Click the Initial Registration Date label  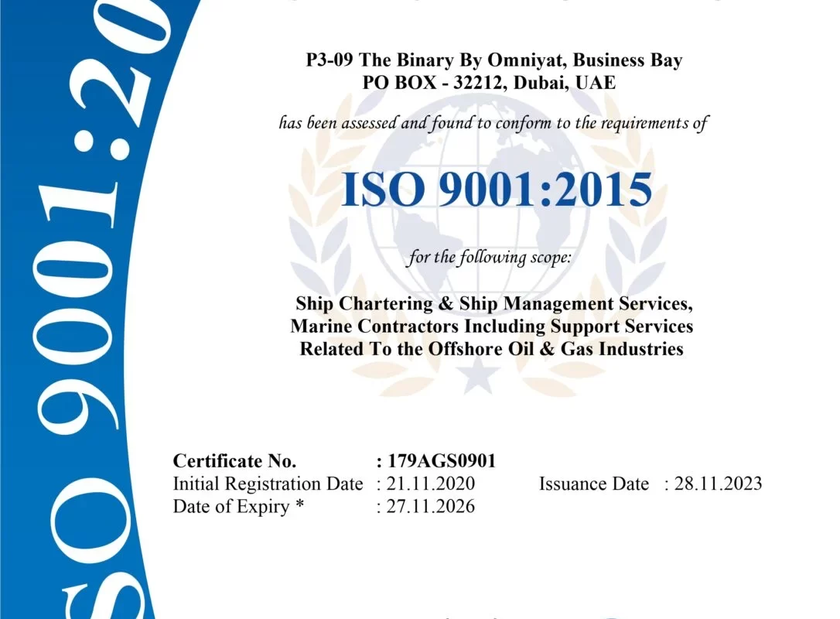pyautogui.click(x=268, y=484)
